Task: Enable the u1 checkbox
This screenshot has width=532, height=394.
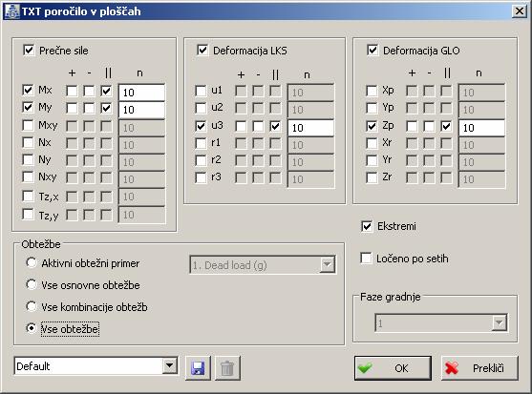Action: pos(201,91)
